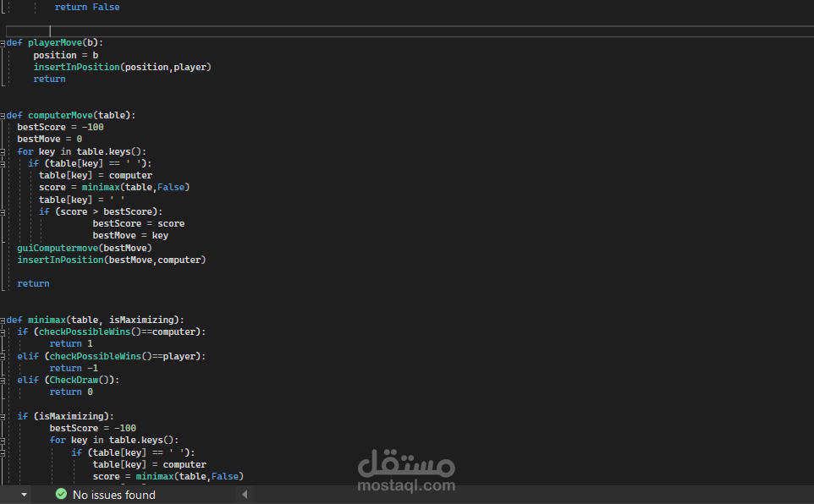The height and width of the screenshot is (504, 814).
Task: Click the 'bestScore = score' line
Action: pyautogui.click(x=139, y=224)
